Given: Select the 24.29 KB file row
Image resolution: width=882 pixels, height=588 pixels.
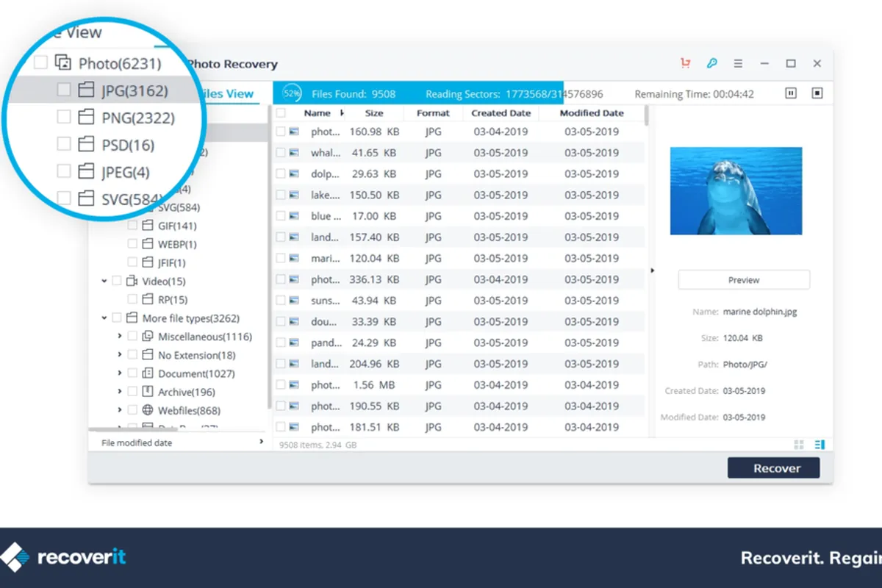Looking at the screenshot, I should pyautogui.click(x=459, y=343).
